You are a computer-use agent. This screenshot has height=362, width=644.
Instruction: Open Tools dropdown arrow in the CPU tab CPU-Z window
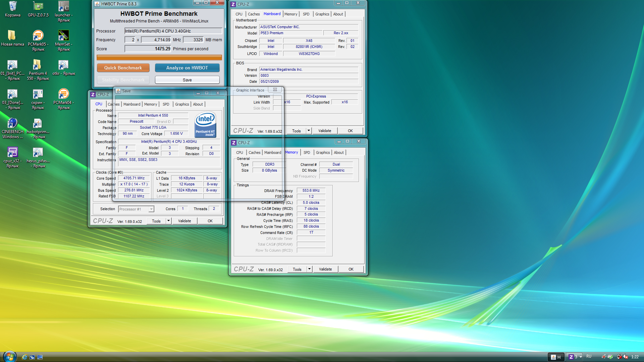point(168,221)
